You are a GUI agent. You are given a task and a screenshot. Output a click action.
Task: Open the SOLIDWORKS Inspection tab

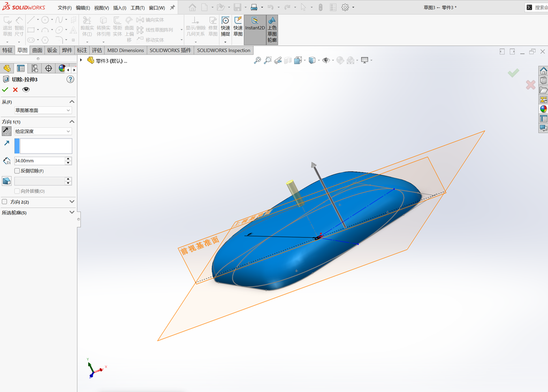224,50
